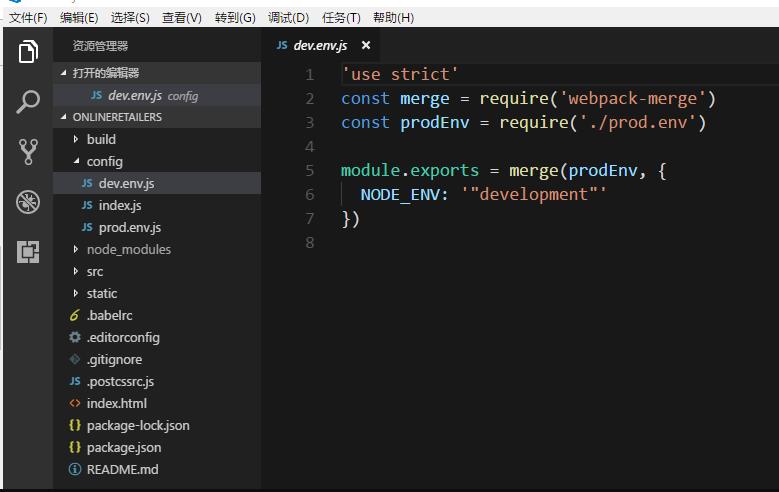Click braces icon beside package-lock.json
The width and height of the screenshot is (779, 492).
point(75,425)
